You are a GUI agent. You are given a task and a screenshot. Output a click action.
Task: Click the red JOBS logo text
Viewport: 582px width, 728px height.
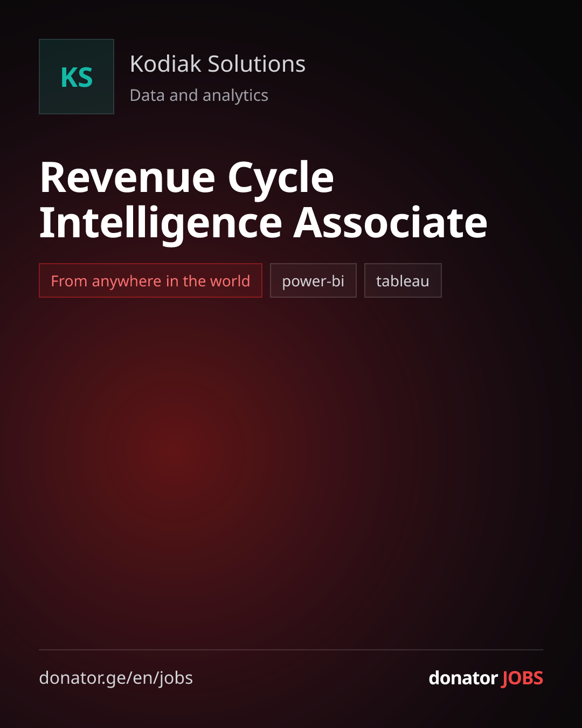pos(522,678)
